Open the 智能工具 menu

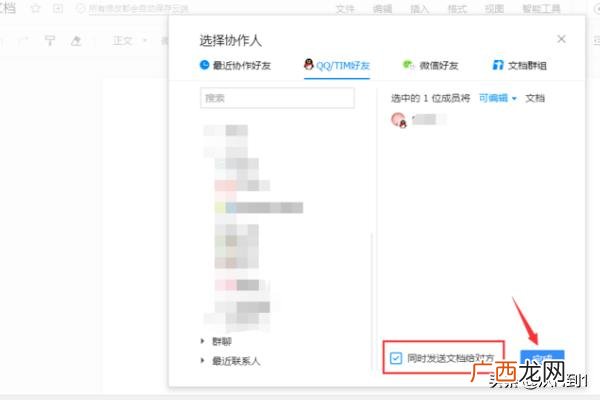coord(541,8)
